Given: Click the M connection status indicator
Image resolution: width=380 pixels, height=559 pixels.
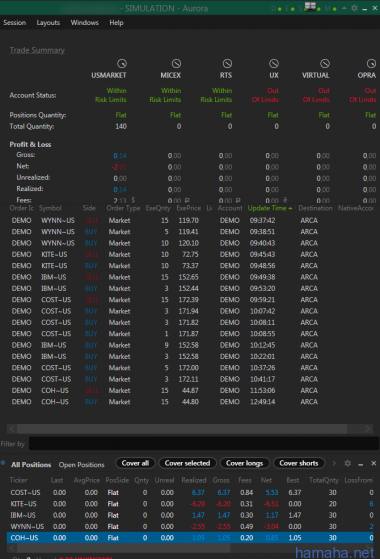Looking at the screenshot, I should (330, 9).
